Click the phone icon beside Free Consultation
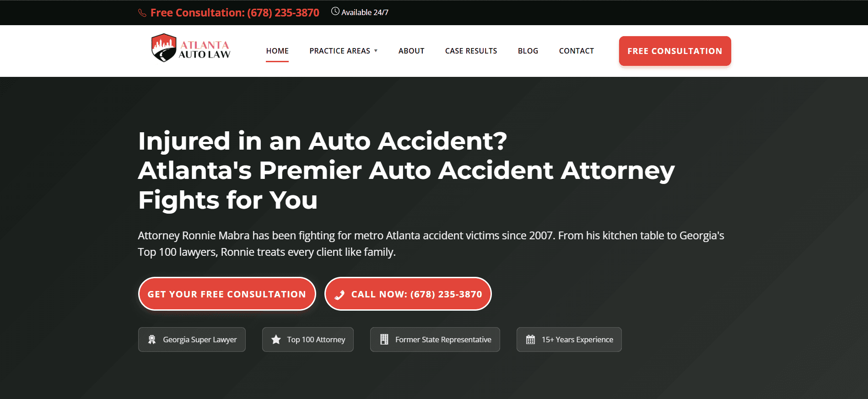This screenshot has width=868, height=399. (142, 13)
